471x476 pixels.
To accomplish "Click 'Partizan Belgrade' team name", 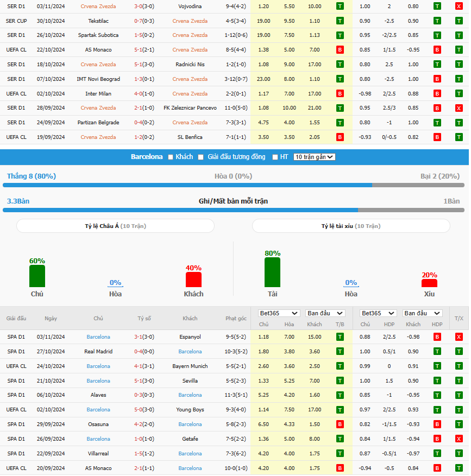I will coord(98,123).
